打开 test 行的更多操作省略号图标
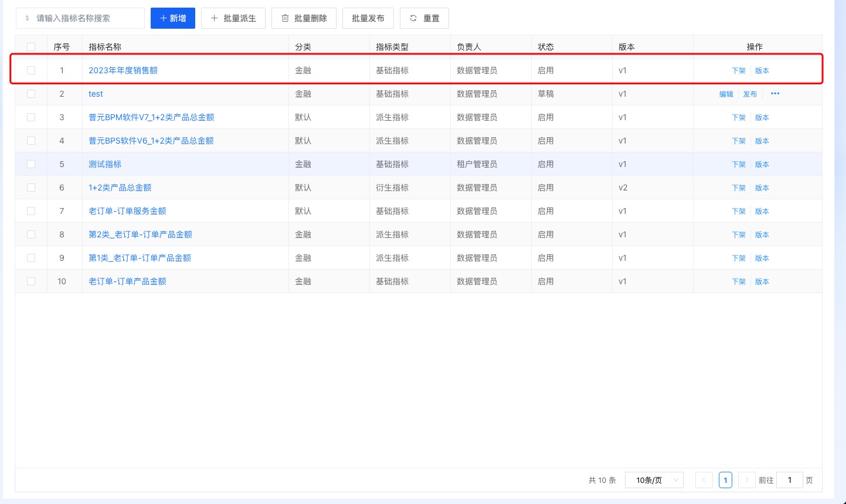 [x=774, y=93]
